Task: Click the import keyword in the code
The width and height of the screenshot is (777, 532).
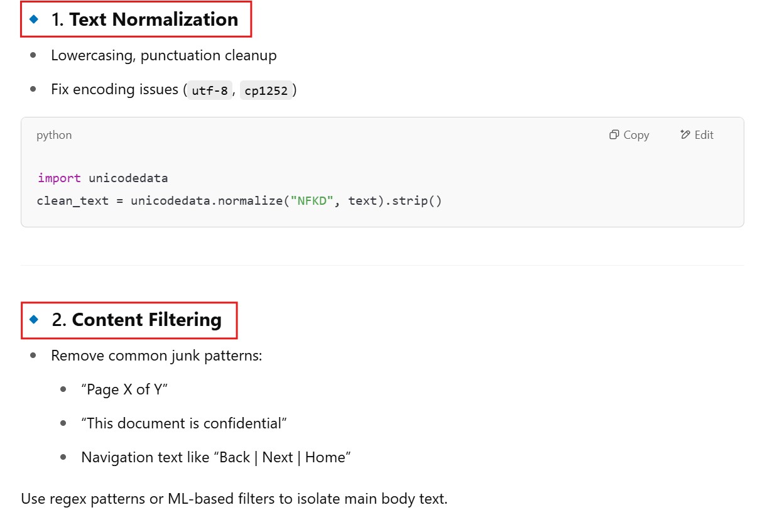Action: [x=59, y=178]
